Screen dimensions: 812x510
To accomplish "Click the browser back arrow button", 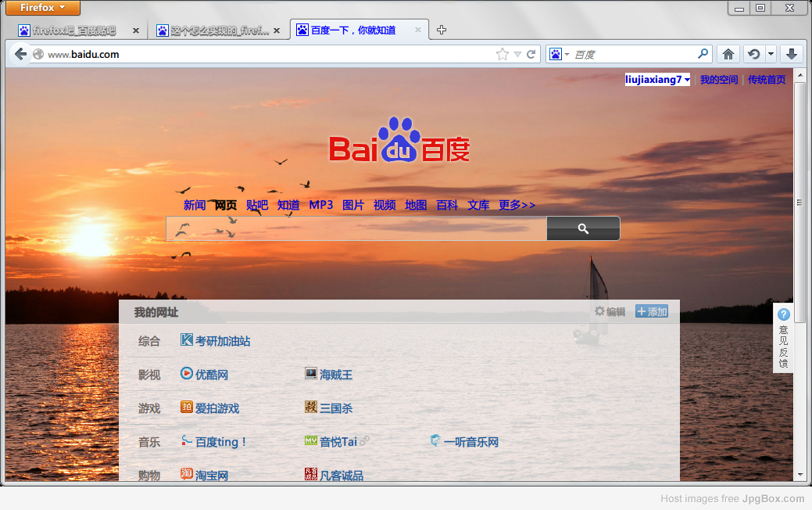I will (20, 54).
